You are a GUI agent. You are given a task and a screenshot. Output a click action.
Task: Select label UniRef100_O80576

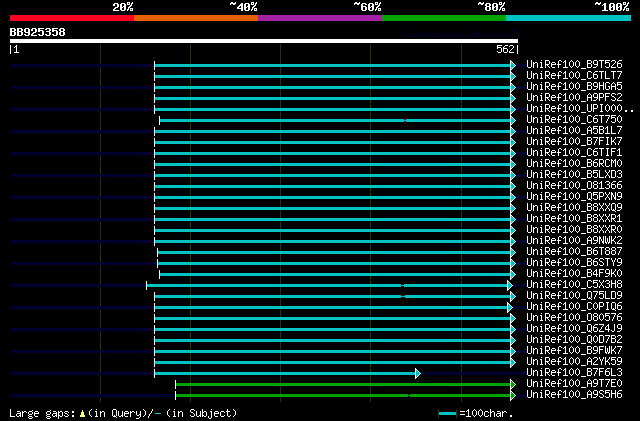[x=574, y=318]
